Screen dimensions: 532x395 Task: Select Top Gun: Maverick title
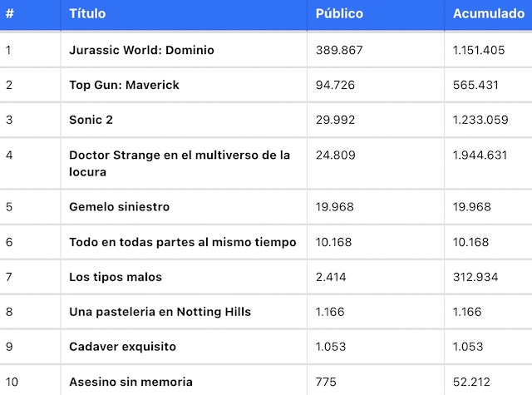pyautogui.click(x=124, y=85)
